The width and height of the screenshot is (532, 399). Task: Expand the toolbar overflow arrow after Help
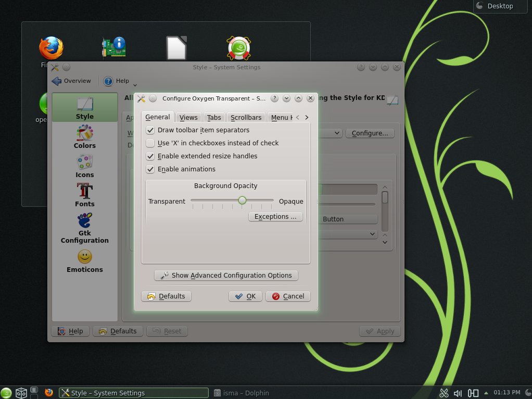click(x=135, y=85)
